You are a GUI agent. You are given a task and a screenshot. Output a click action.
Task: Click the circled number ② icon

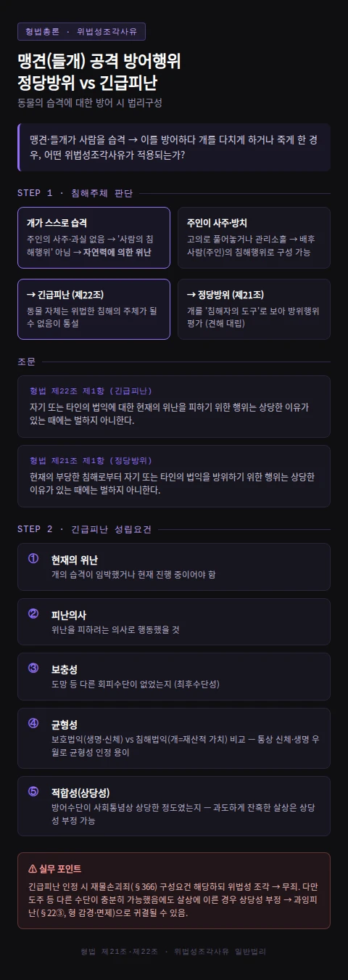33,613
